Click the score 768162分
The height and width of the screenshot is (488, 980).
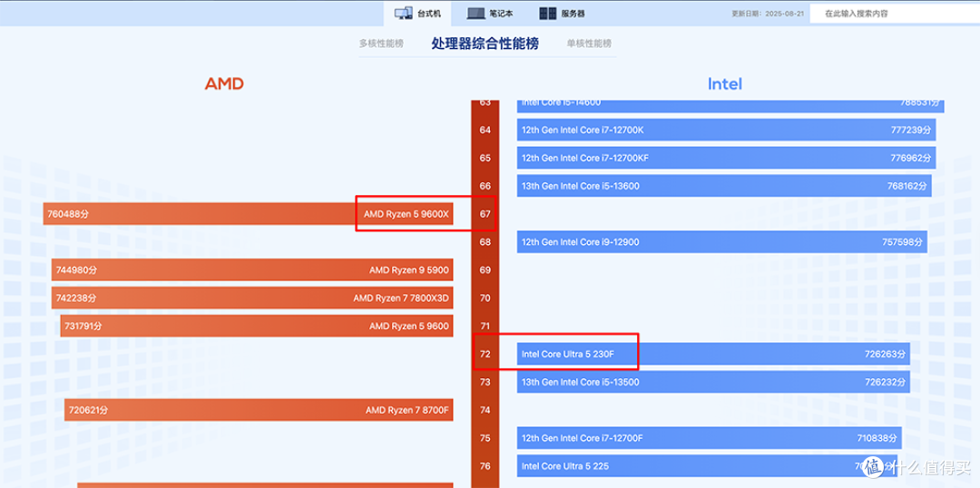pyautogui.click(x=906, y=186)
